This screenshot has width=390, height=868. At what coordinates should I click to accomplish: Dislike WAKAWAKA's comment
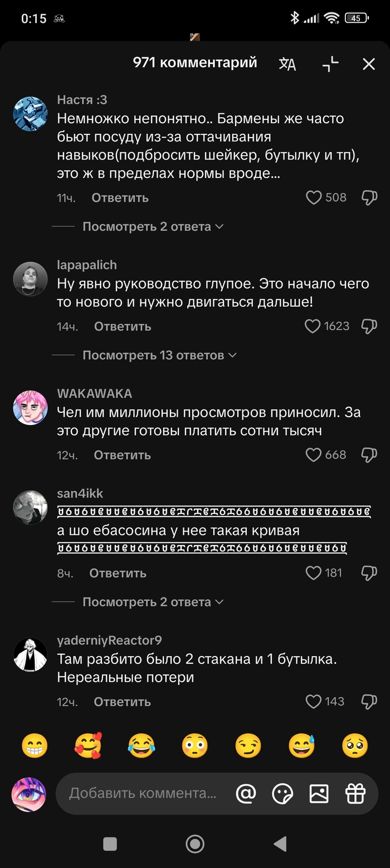point(369,455)
